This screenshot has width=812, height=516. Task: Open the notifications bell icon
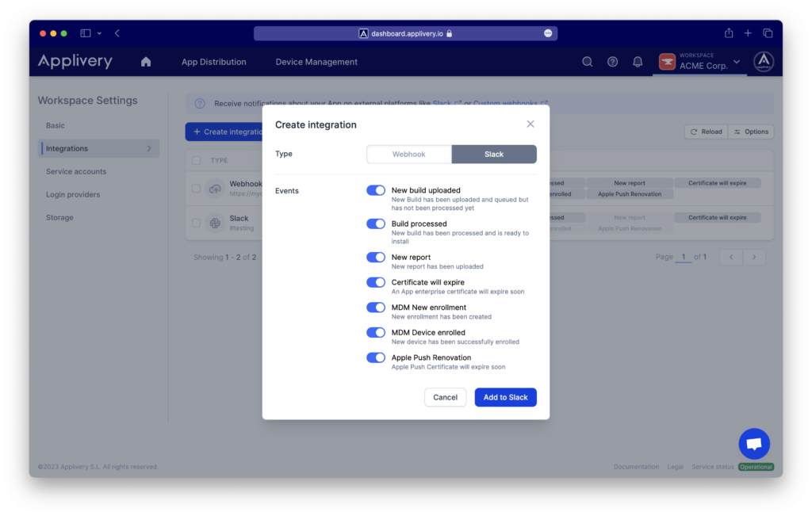pos(638,62)
